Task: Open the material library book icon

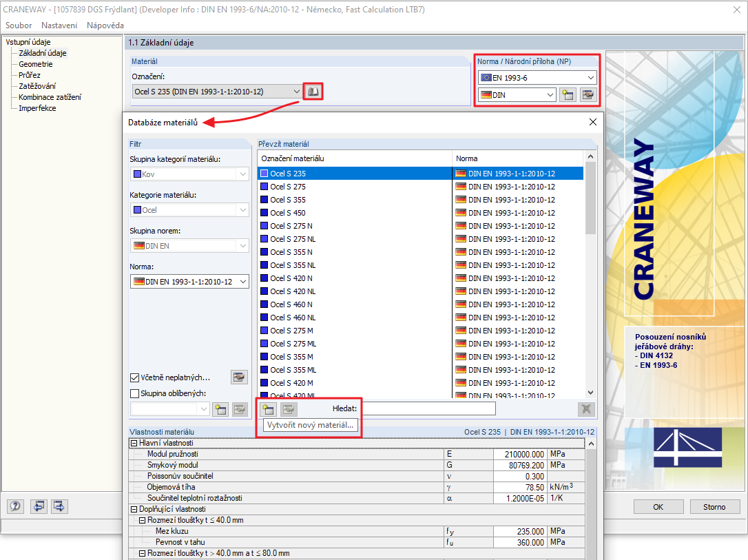Action: pyautogui.click(x=313, y=91)
